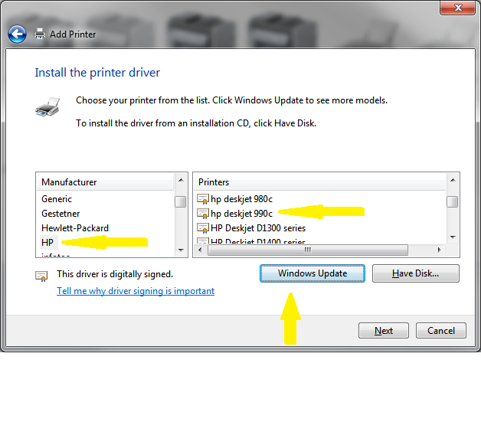481x448 pixels.
Task: Click Manufacturer list scroll down arrow
Action: (x=181, y=250)
